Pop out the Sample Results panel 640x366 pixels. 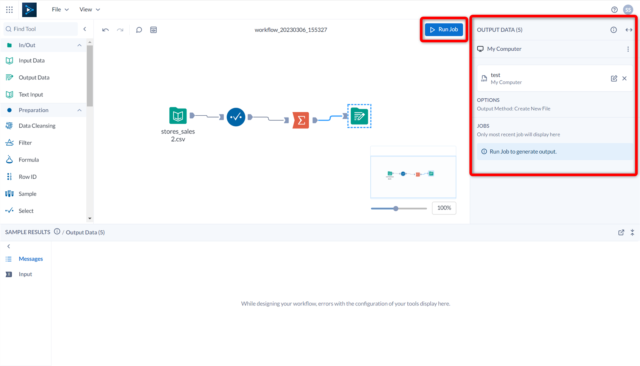point(621,232)
